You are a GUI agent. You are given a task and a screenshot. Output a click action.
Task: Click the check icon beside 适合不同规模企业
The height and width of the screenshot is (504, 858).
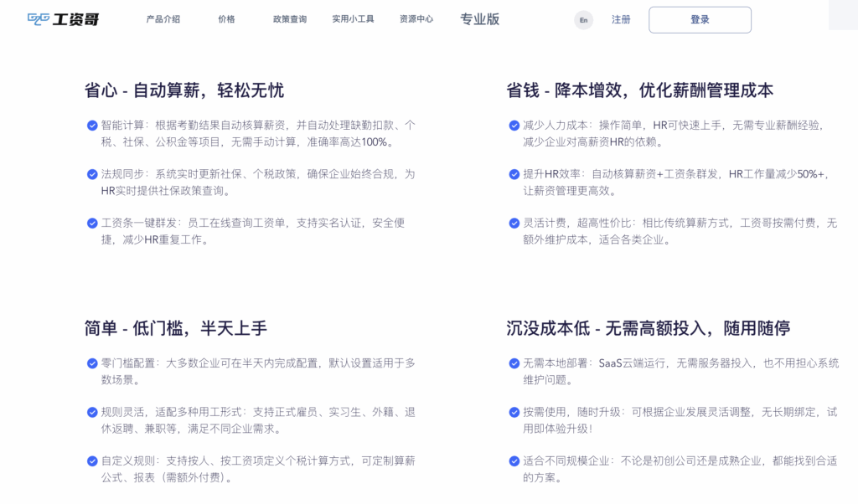coord(514,460)
